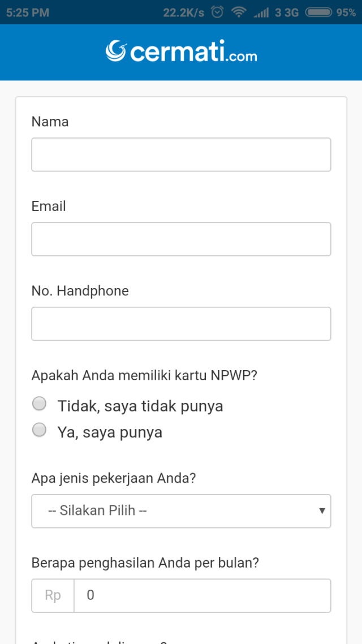This screenshot has width=362, height=644.
Task: Tap the 95% battery percentage text
Action: [346, 12]
